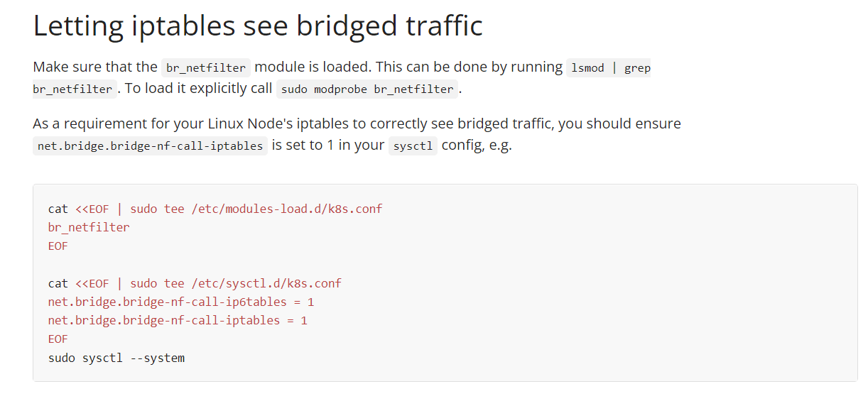Screen dimensions: 868x406
Task: Click the inline "sysctl" code before "config"
Action: pyautogui.click(x=413, y=146)
